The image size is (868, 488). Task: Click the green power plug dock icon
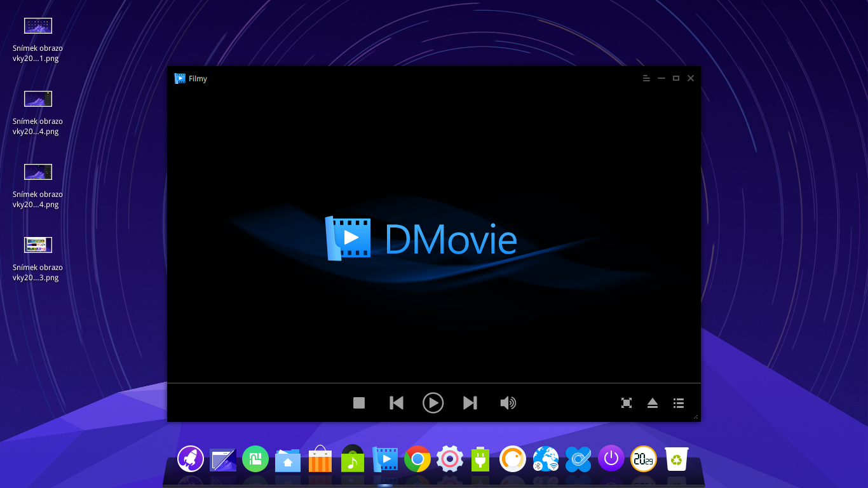coord(480,458)
